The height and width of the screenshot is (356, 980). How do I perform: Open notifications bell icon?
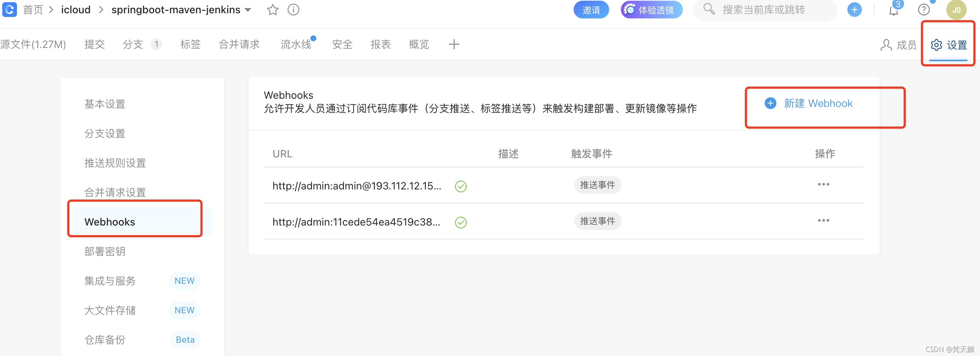(x=894, y=10)
